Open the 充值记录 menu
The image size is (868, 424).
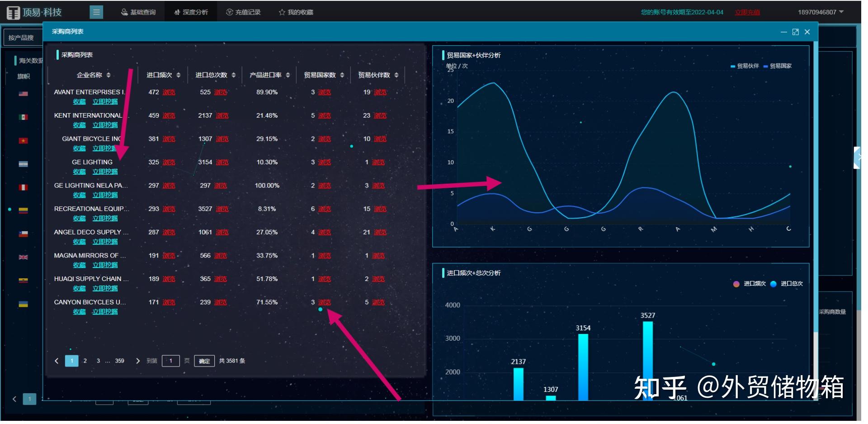click(243, 12)
